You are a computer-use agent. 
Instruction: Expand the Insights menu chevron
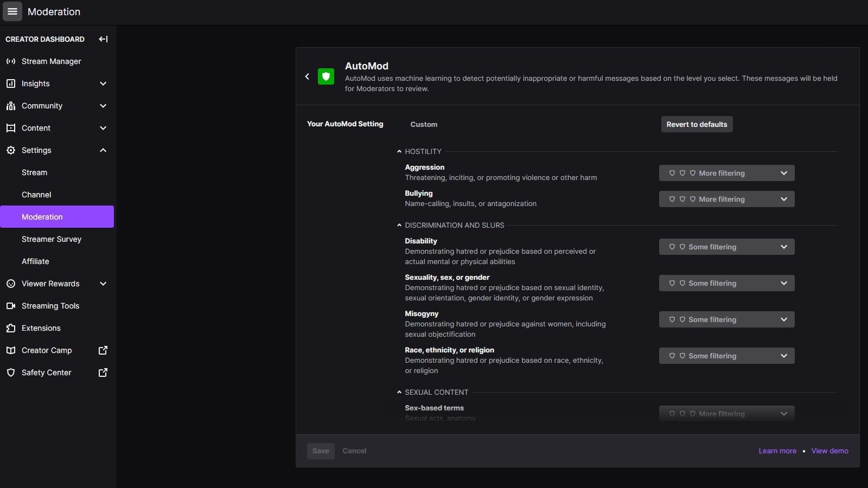pos(103,84)
